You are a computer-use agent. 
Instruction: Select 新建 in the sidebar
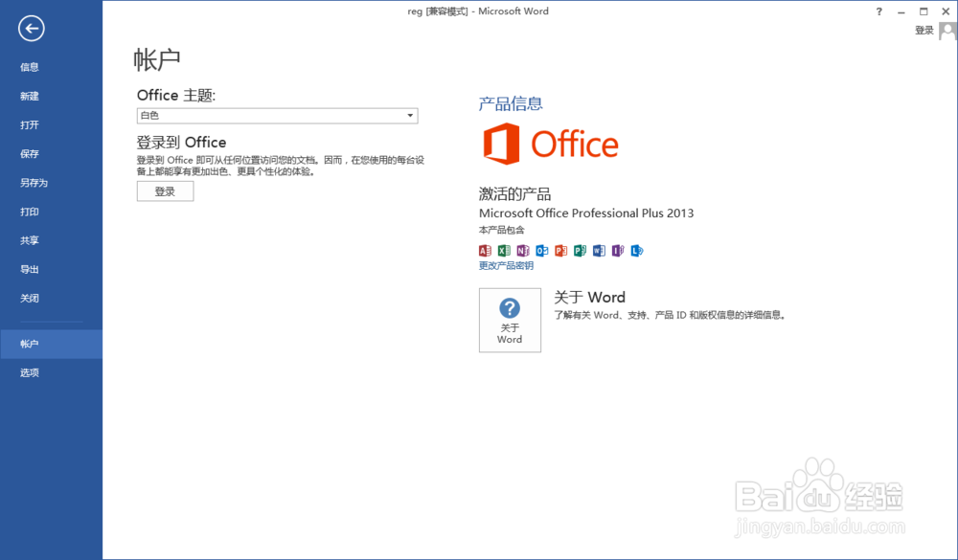tap(29, 96)
